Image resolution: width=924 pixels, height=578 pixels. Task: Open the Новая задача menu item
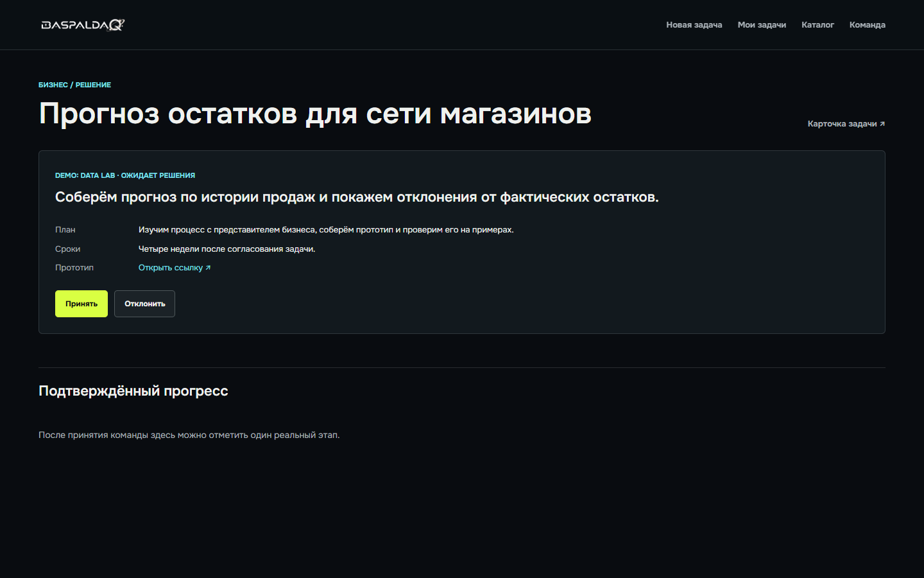(694, 25)
